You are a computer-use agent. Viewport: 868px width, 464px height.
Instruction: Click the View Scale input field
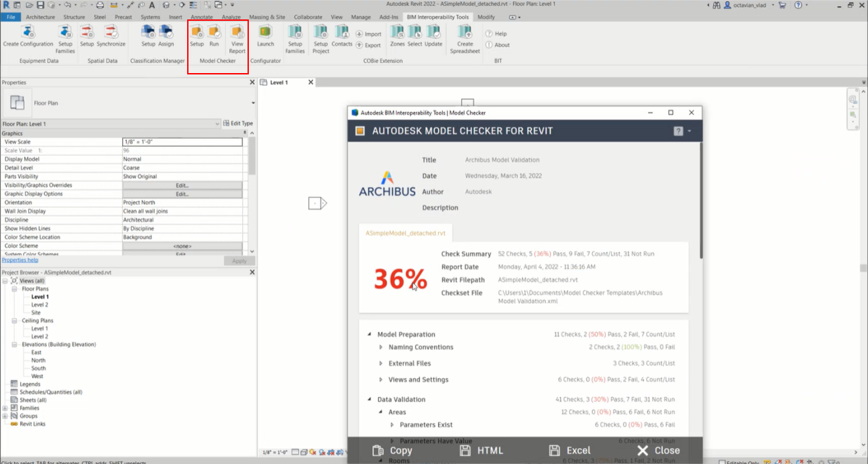pos(182,142)
